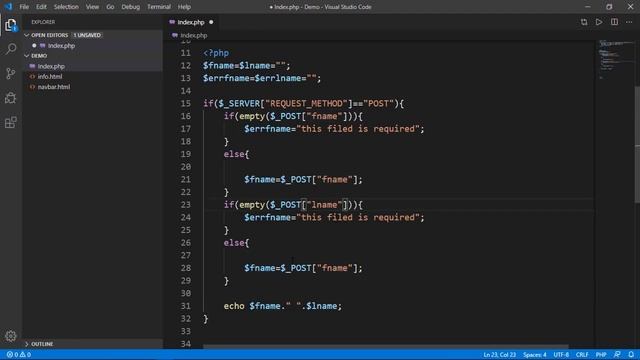
Task: Open the Explorer view in activity bar
Action: [x=11, y=25]
